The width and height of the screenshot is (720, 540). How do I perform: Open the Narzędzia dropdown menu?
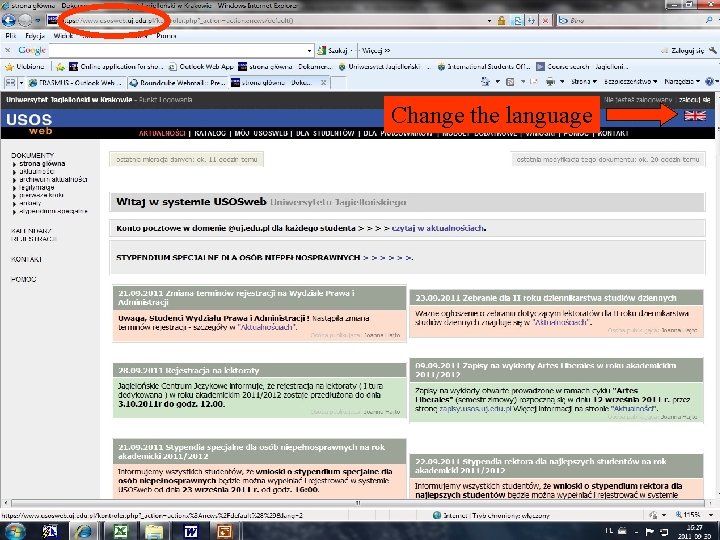tap(682, 82)
